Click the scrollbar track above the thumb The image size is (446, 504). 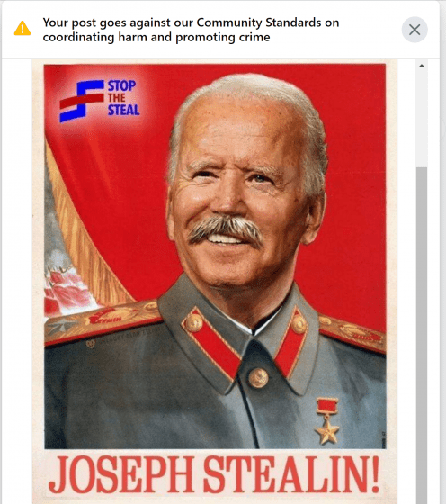422,118
